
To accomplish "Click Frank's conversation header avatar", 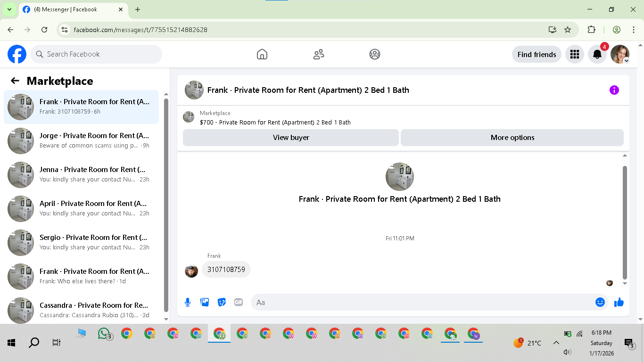I will 194,90.
